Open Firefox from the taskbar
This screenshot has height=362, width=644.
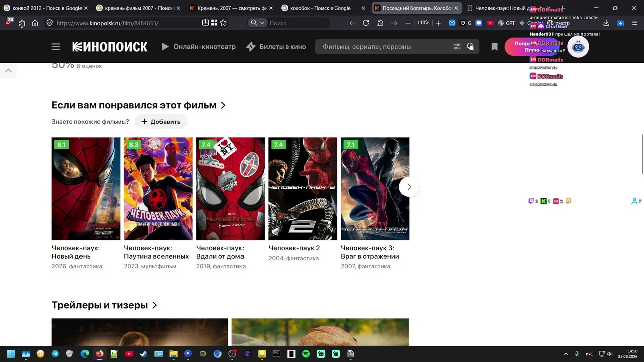100,354
